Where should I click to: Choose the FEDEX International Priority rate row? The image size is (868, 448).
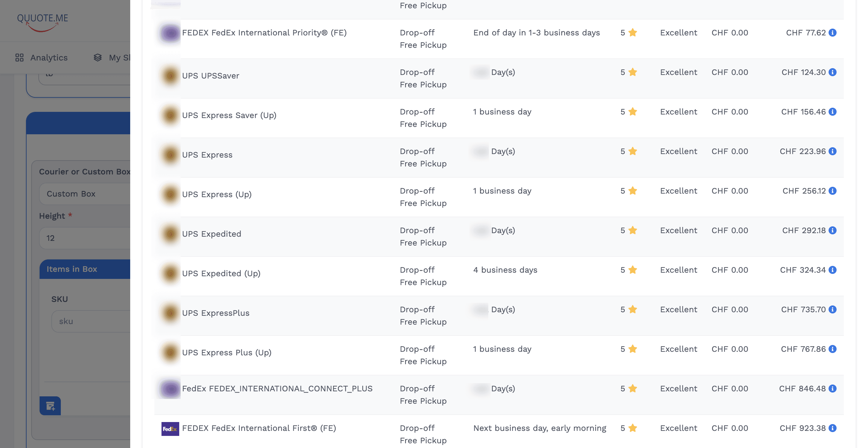point(264,33)
